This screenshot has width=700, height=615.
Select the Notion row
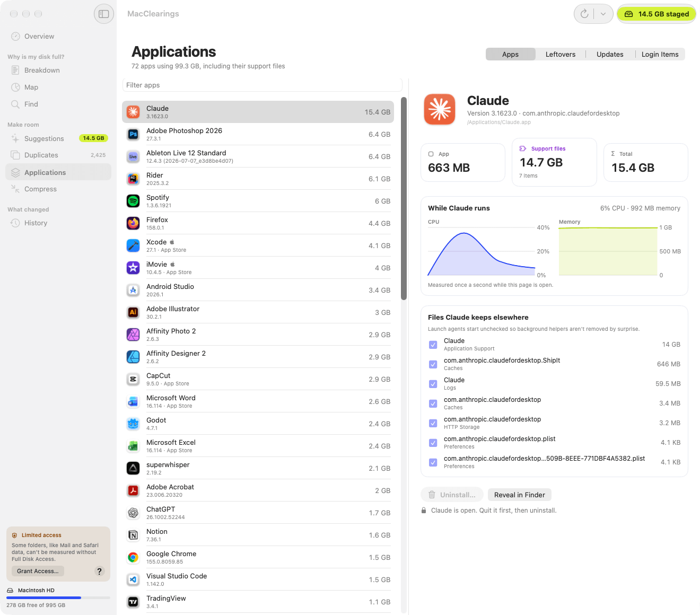coord(258,535)
